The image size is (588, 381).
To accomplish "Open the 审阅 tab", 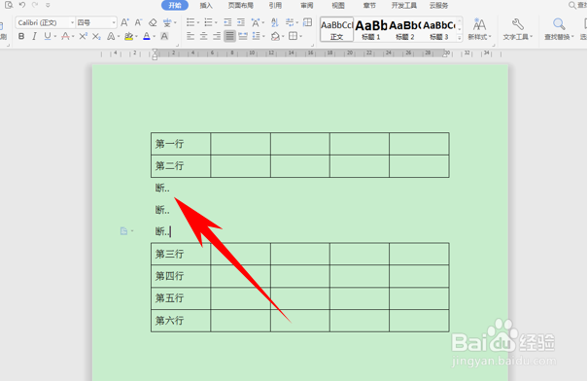I will coord(307,5).
